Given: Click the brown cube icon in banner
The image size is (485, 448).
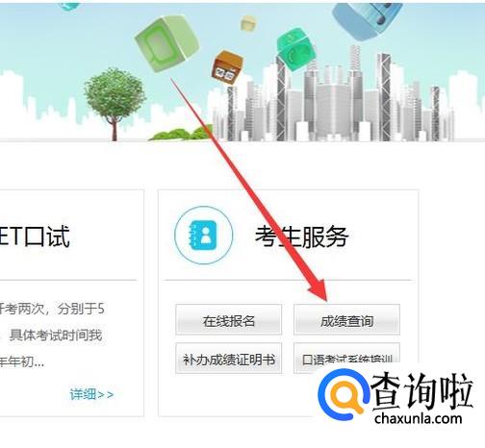Looking at the screenshot, I should [227, 67].
